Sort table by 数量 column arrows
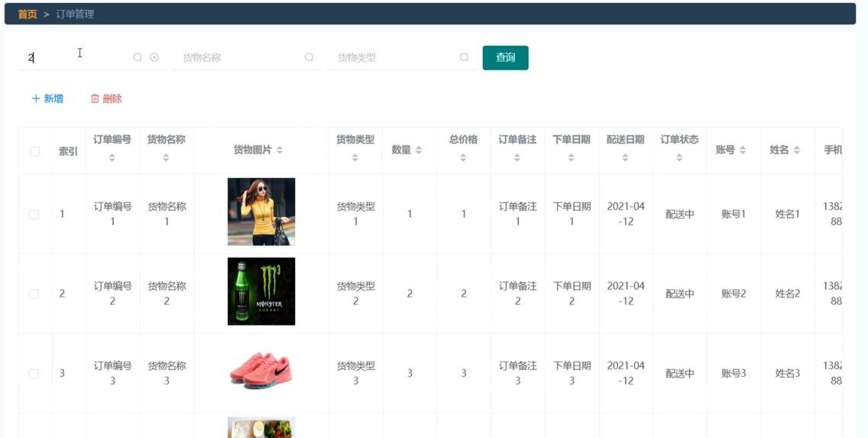 coord(418,151)
